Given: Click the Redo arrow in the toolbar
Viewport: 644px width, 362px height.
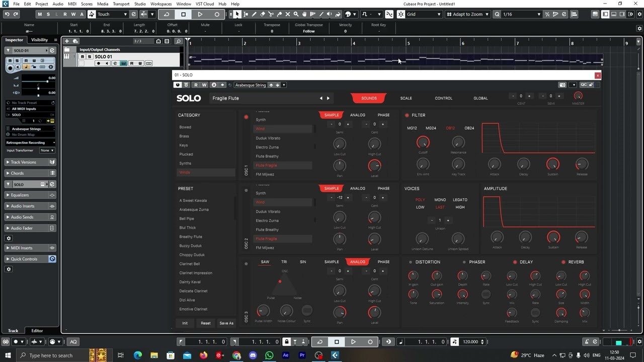Looking at the screenshot, I should (x=16, y=14).
